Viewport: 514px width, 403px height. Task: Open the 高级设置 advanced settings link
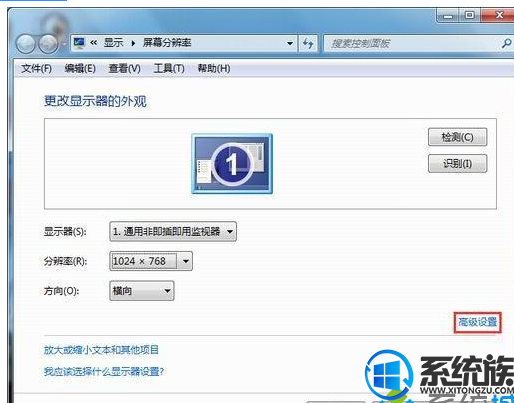coord(477,322)
